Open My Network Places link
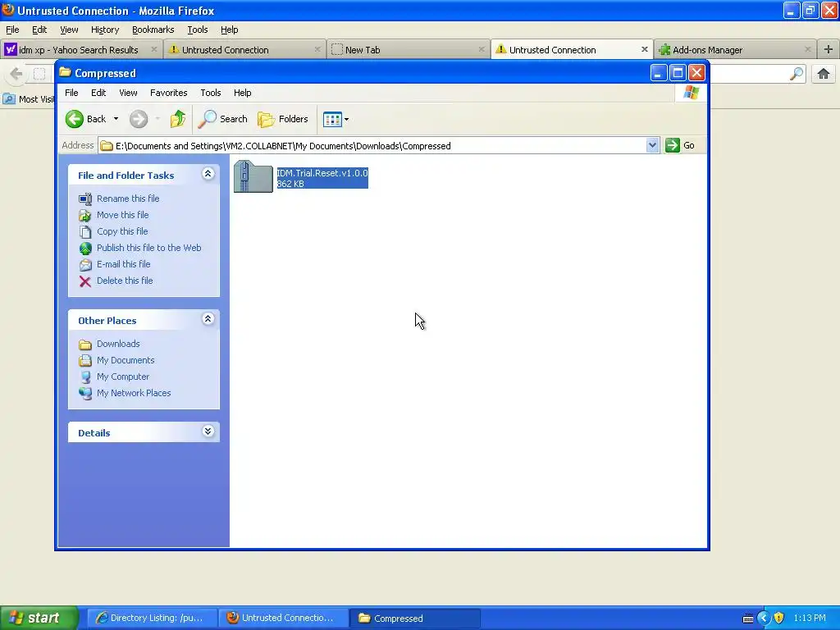This screenshot has width=840, height=630. pyautogui.click(x=134, y=393)
